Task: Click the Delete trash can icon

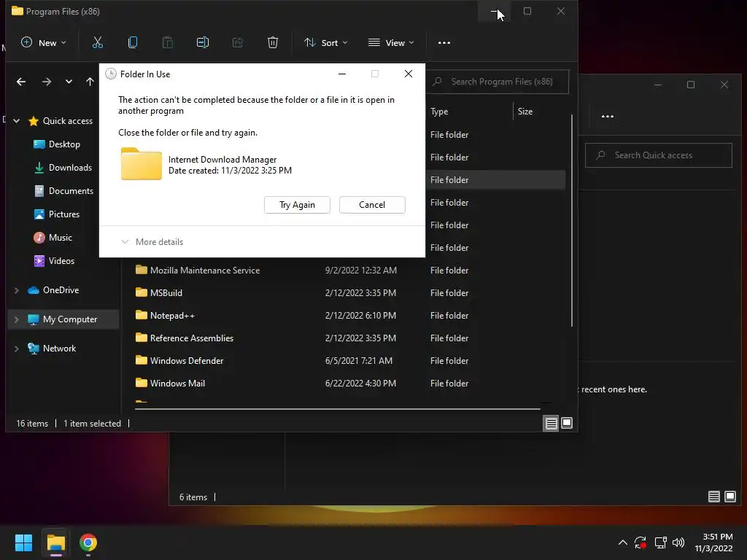Action: (273, 42)
